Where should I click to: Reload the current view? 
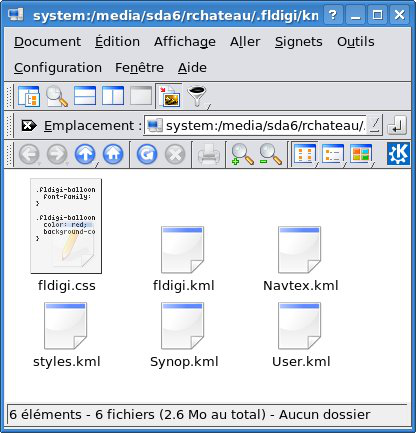pyautogui.click(x=147, y=154)
